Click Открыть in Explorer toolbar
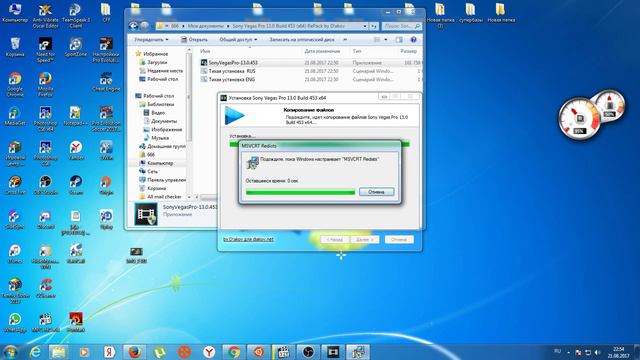Image resolution: width=640 pixels, height=360 pixels. click(194, 40)
